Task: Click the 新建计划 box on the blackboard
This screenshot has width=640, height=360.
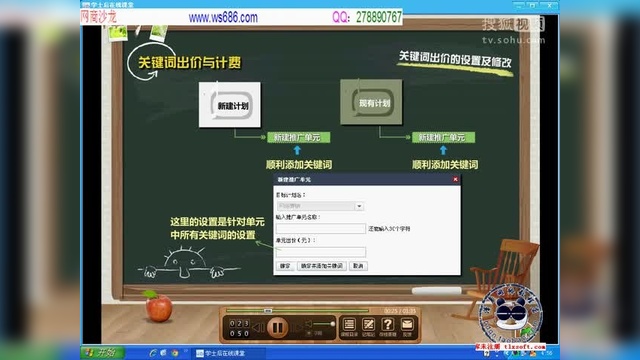Action: 230,105
